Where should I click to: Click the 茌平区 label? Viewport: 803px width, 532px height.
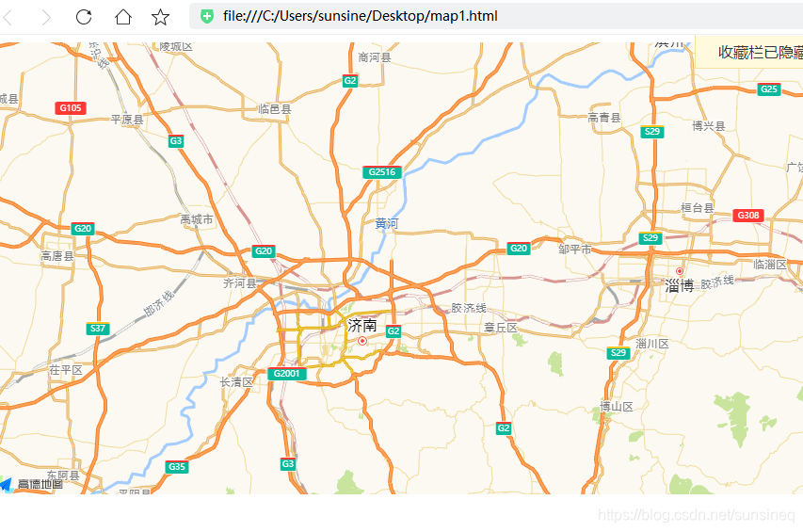pyautogui.click(x=66, y=370)
